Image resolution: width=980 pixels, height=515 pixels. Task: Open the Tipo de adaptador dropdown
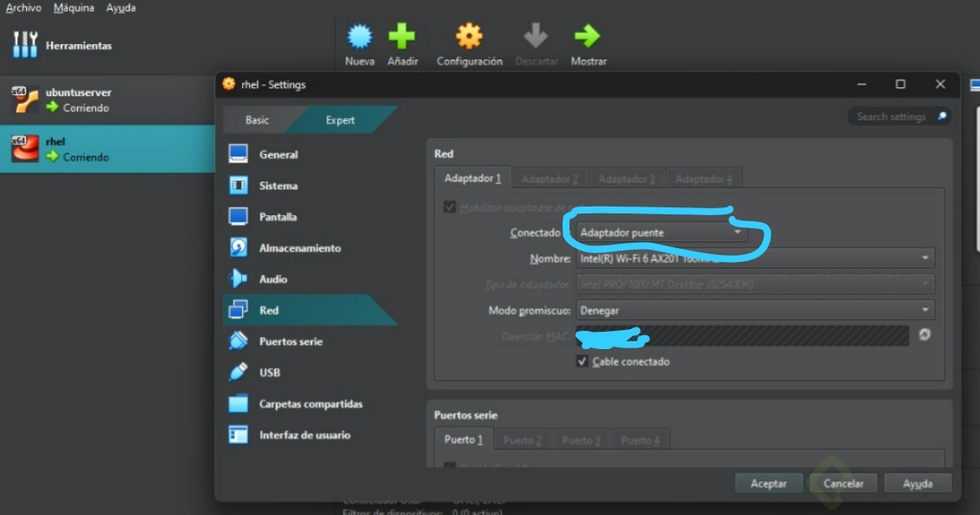pyautogui.click(x=755, y=284)
